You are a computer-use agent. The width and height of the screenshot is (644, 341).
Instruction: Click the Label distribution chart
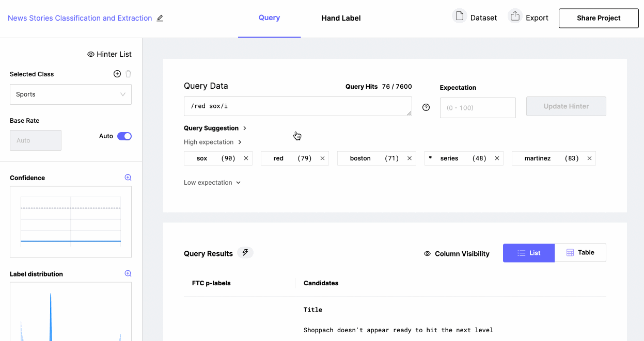(71, 312)
